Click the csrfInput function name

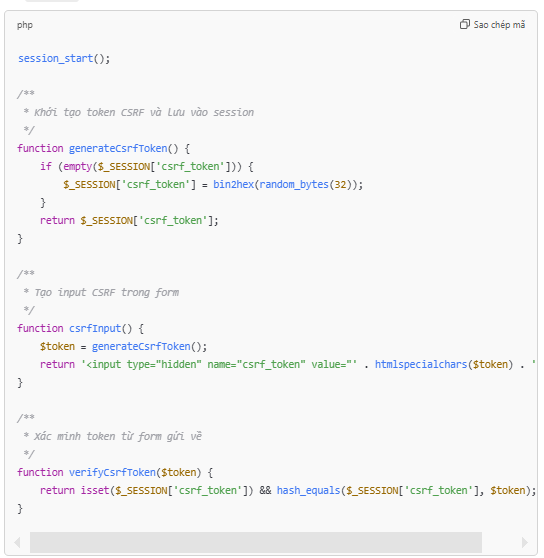95,328
